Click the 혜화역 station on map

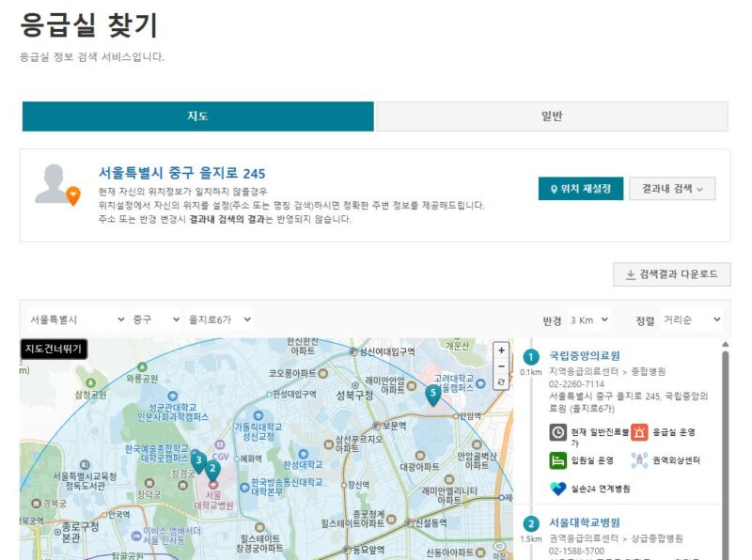pos(248,459)
